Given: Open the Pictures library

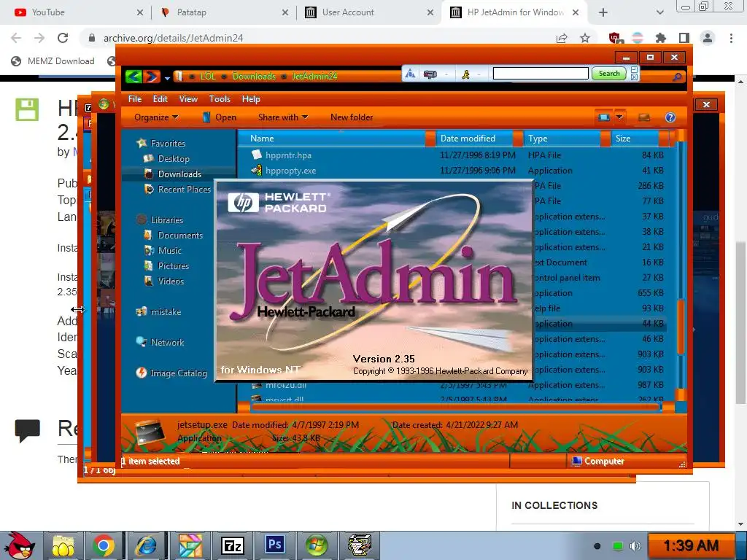Looking at the screenshot, I should tap(167, 265).
